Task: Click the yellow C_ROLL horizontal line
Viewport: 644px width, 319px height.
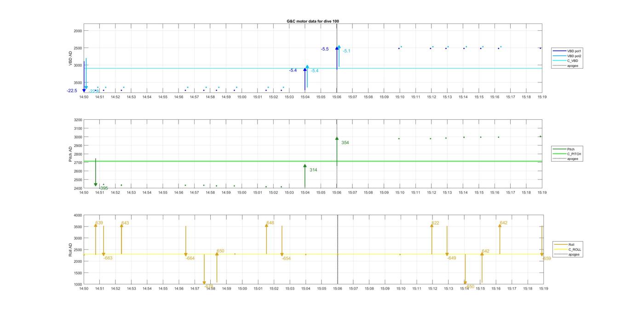Action: [313, 254]
